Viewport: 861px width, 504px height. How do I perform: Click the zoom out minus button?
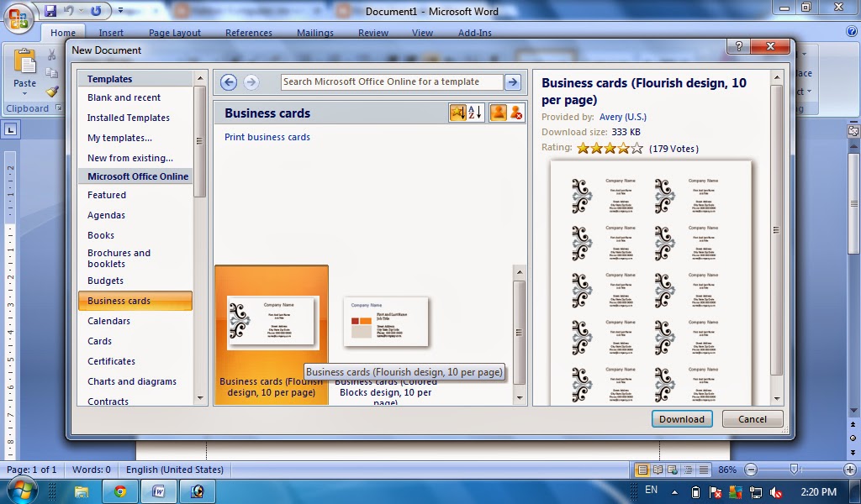coord(751,470)
